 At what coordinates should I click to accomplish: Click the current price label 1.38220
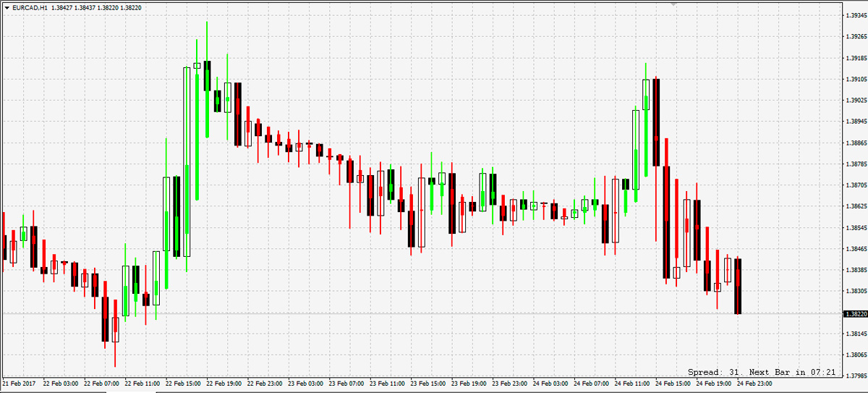tap(854, 314)
